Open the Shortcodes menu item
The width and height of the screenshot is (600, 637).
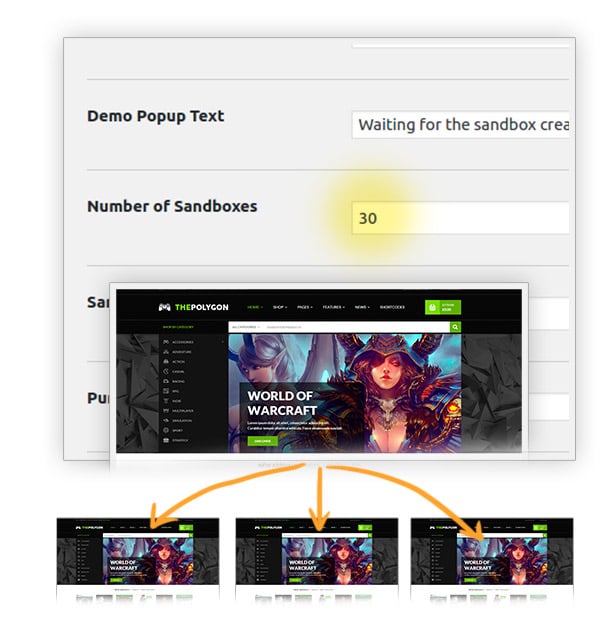coord(392,307)
